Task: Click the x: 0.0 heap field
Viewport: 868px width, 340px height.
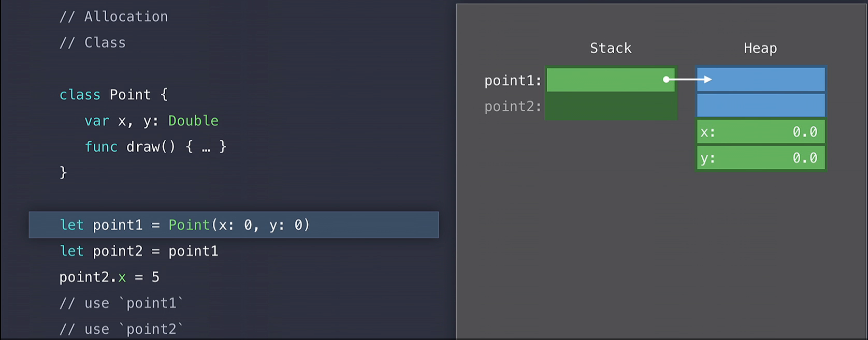Action: coord(760,132)
